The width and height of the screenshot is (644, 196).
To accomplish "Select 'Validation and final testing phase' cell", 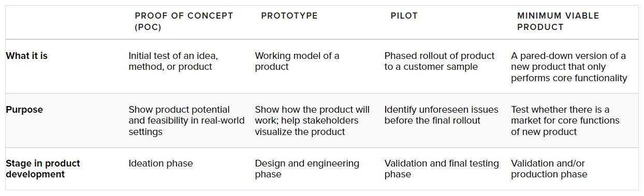I will pyautogui.click(x=442, y=169).
